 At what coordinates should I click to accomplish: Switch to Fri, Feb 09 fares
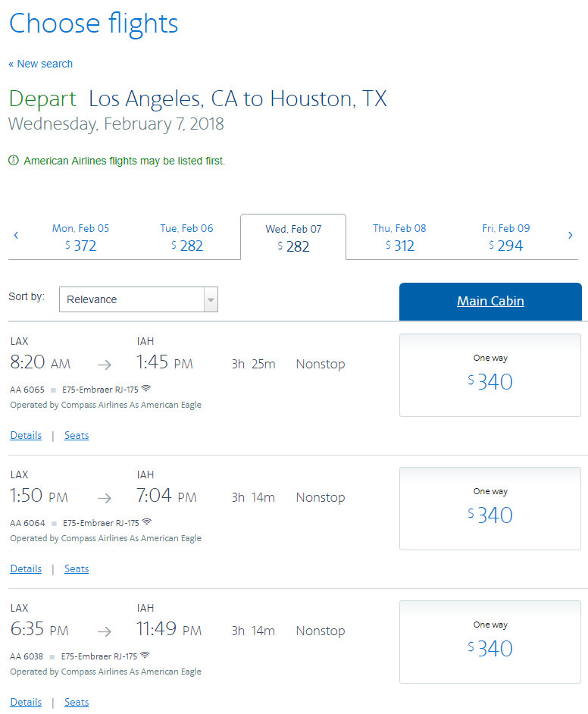tap(506, 237)
